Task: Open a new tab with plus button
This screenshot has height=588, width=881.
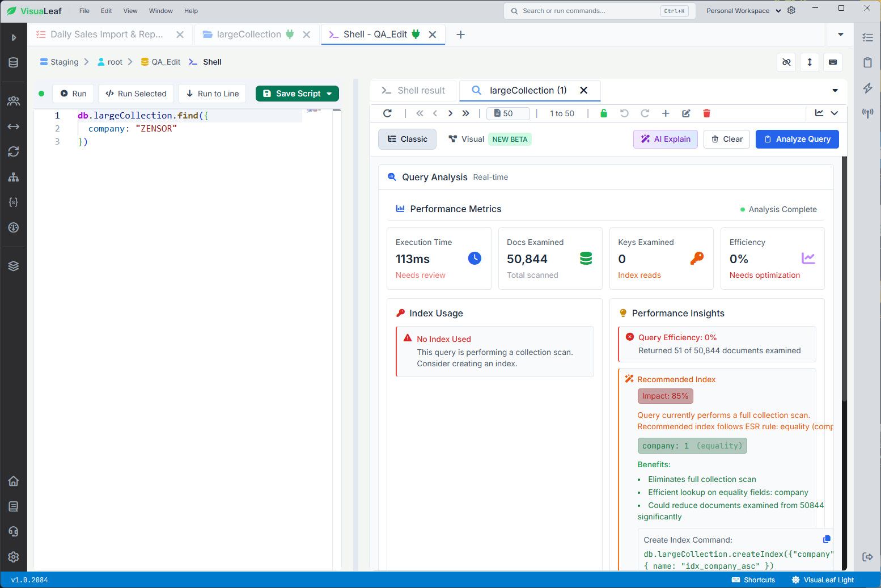Action: click(461, 35)
